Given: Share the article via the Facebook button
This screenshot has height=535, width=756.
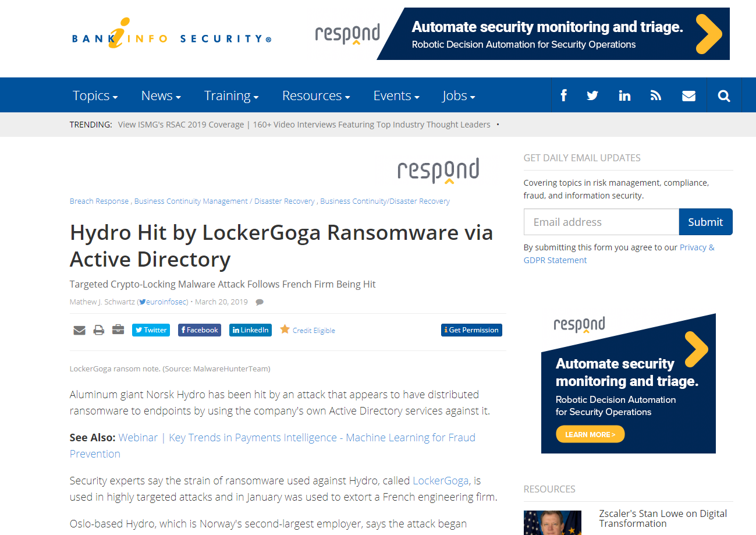Looking at the screenshot, I should click(200, 330).
